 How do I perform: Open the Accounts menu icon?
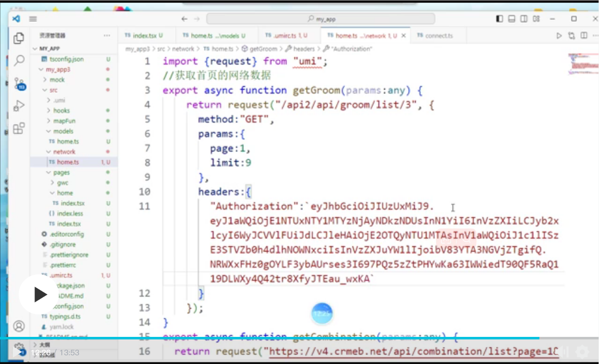click(x=19, y=326)
